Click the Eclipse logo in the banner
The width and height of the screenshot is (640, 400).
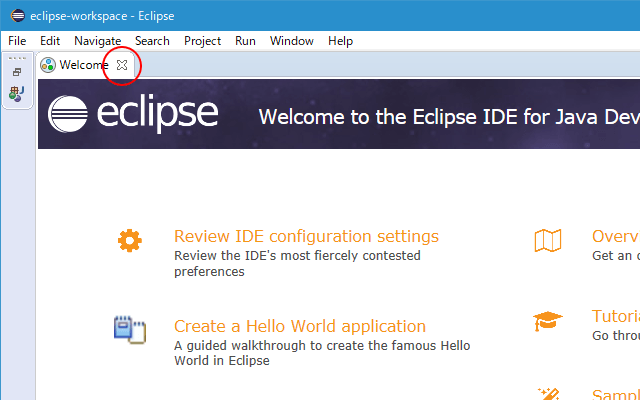[133, 113]
